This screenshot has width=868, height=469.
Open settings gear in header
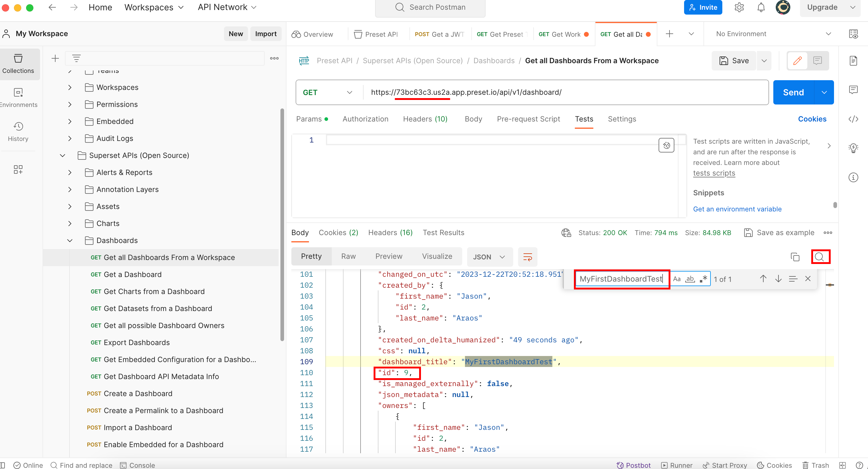(x=739, y=7)
